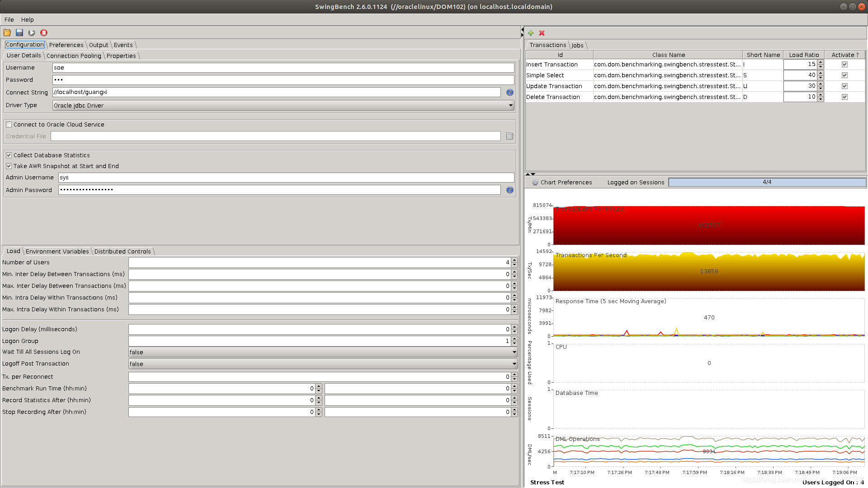868x488 pixels.
Task: Open Wait Till All Sessions Log On dropdown
Action: (x=323, y=352)
